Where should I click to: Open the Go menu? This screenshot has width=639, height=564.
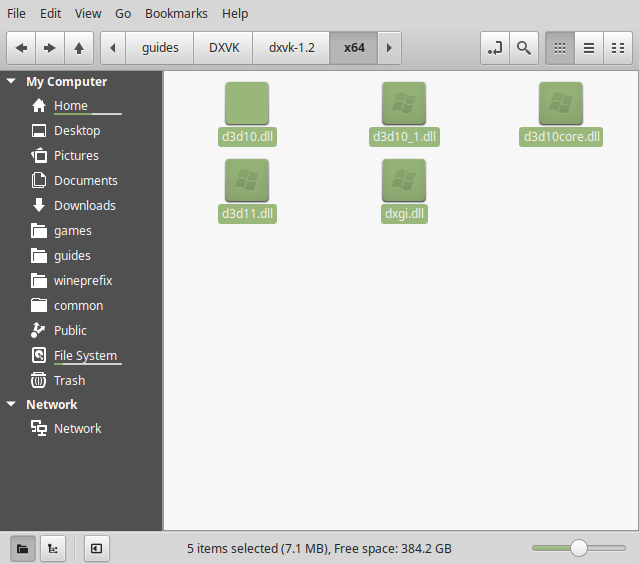pos(123,13)
